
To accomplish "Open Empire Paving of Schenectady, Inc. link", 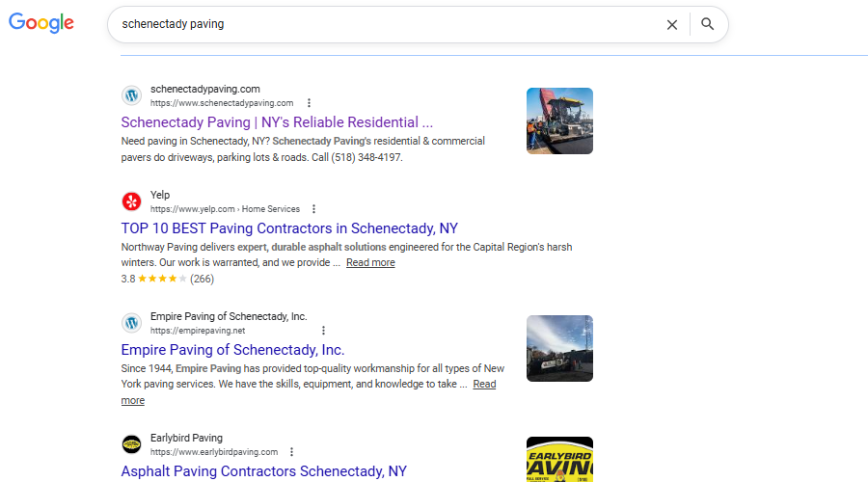I will [232, 350].
